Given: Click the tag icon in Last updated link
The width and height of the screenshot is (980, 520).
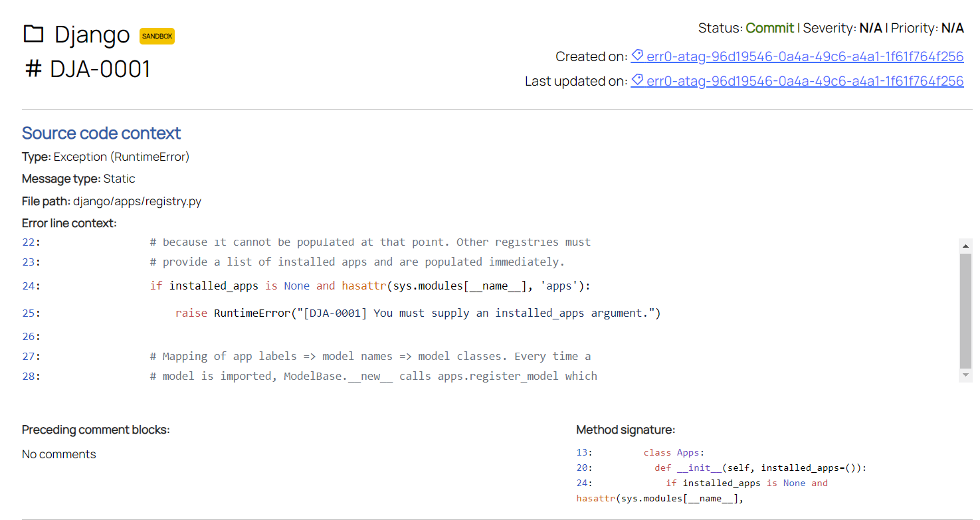Looking at the screenshot, I should coord(637,80).
